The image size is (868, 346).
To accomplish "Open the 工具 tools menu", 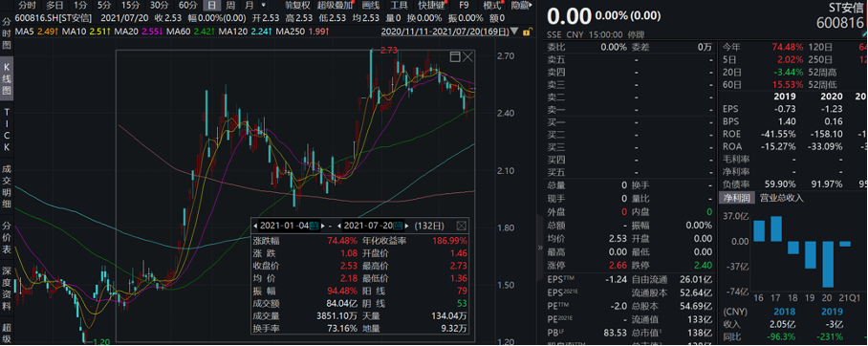I will 399,6.
